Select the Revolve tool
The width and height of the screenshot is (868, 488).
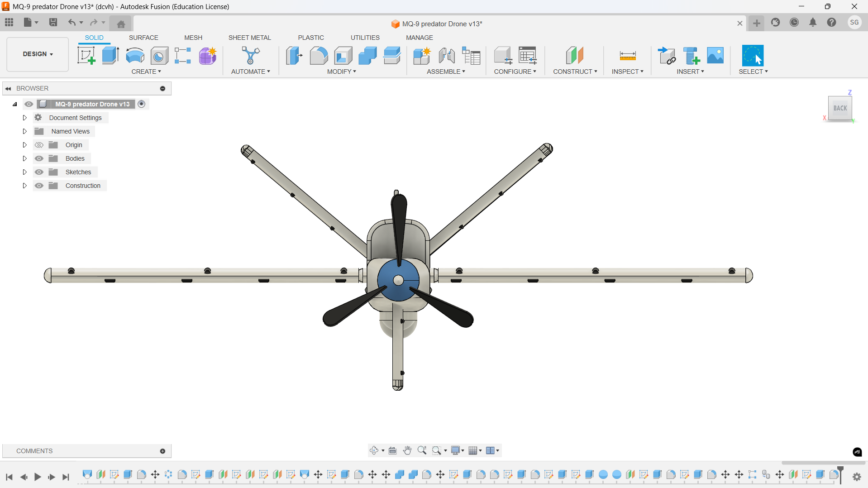tap(135, 56)
